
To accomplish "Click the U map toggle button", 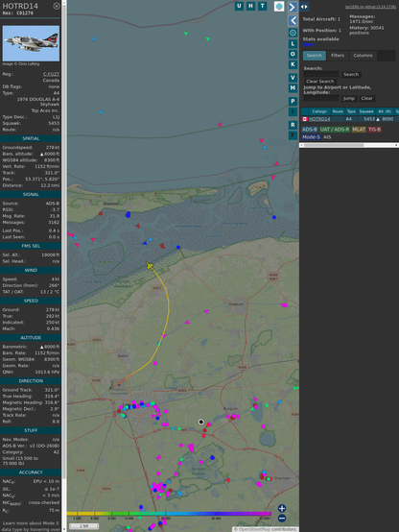I will [x=239, y=6].
